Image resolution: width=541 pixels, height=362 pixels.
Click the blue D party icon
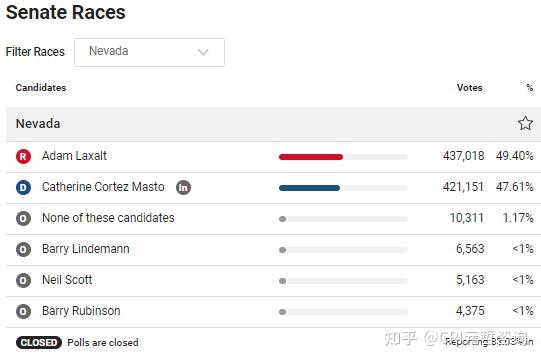coord(23,187)
